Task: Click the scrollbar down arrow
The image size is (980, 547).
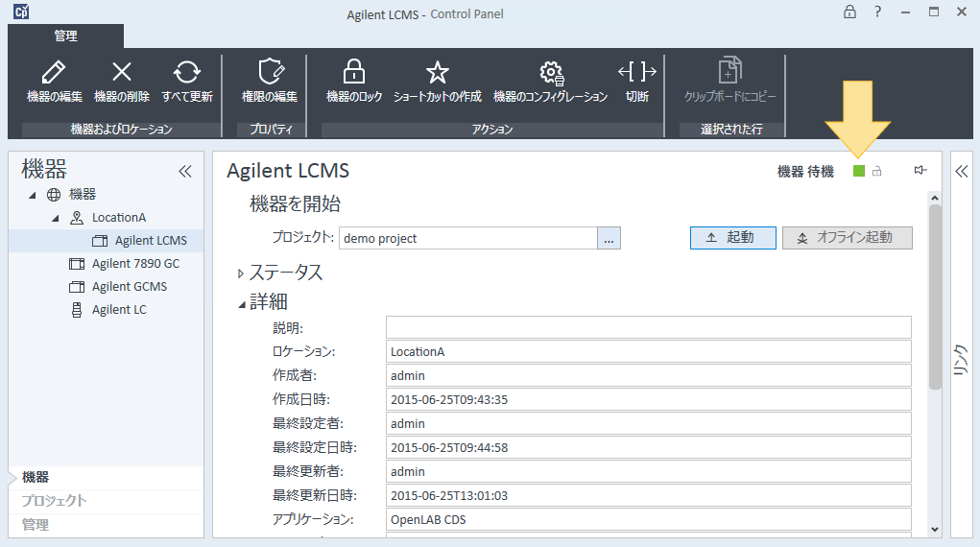Action: (935, 530)
